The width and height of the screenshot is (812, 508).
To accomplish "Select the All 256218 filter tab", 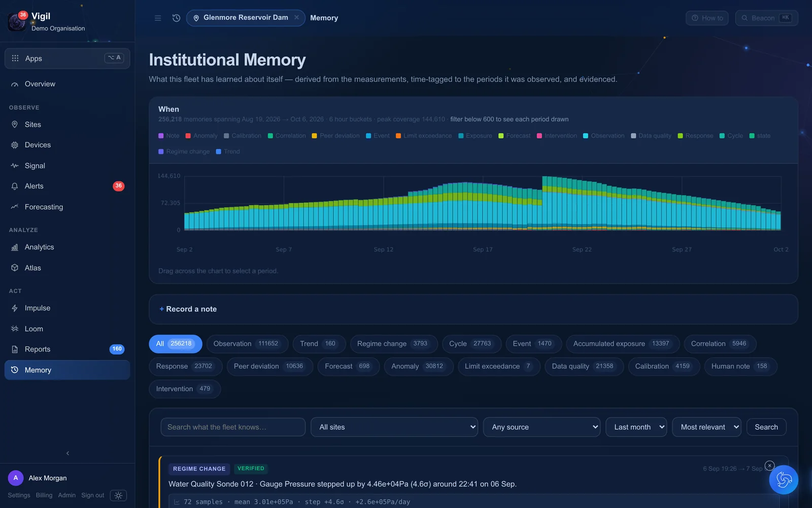I will (175, 344).
